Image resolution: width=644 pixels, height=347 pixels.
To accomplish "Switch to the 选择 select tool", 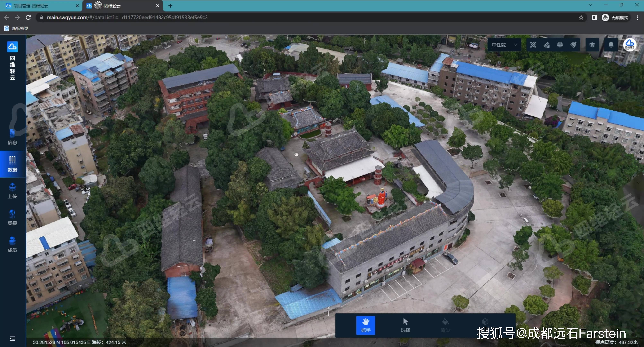I will pos(405,325).
